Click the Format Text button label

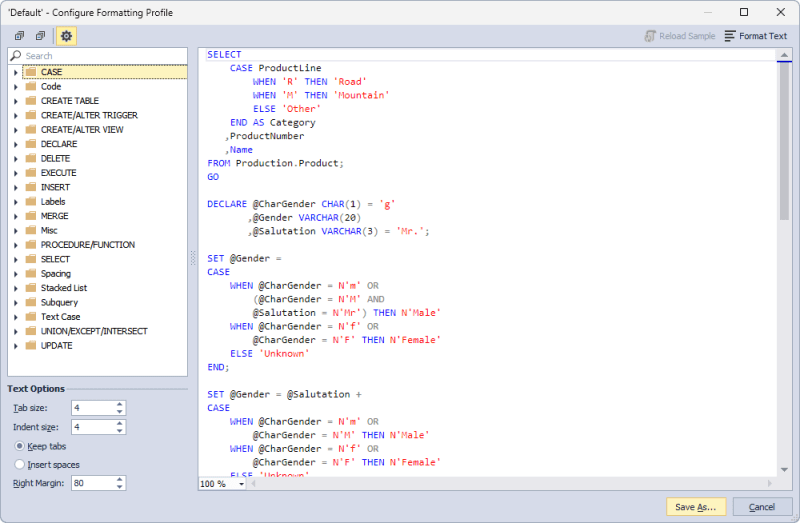(763, 36)
